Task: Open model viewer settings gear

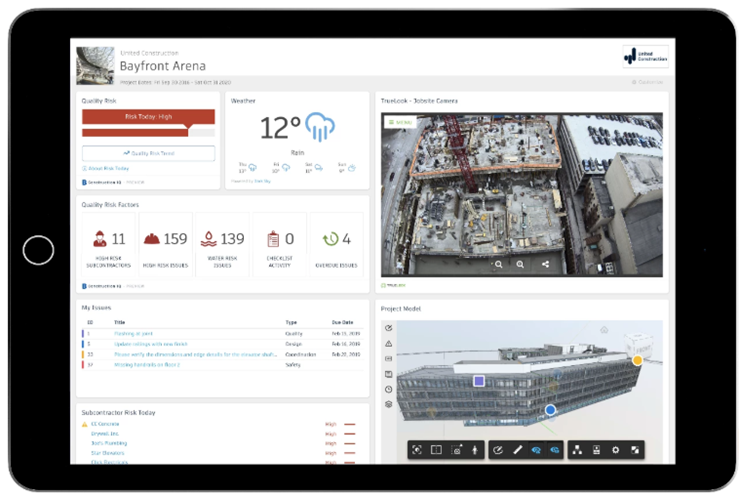Action: [x=615, y=450]
